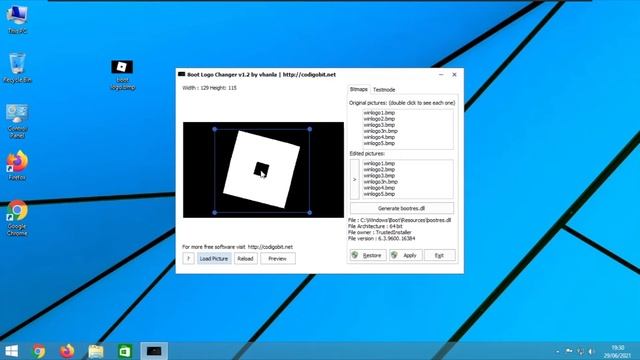Select winlogo3n.bmp in Original pictures
Viewport: 640px width, 360px height.
tap(380, 131)
